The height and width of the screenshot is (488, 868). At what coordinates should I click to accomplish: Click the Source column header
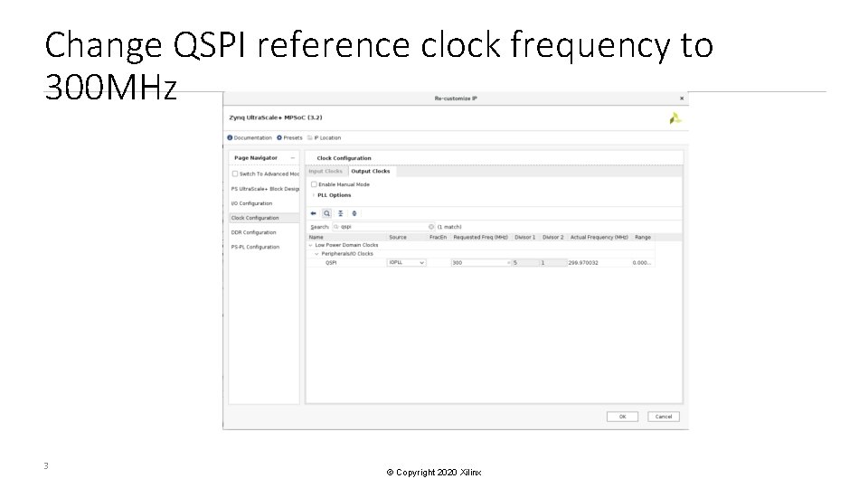[x=398, y=238]
